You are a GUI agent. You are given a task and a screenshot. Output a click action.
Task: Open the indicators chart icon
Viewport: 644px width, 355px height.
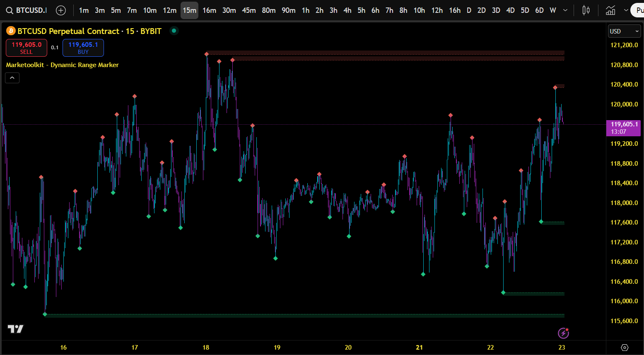[x=610, y=10]
